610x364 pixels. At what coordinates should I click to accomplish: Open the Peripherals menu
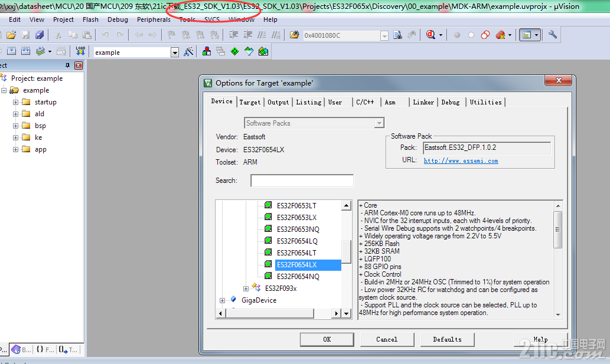[154, 19]
